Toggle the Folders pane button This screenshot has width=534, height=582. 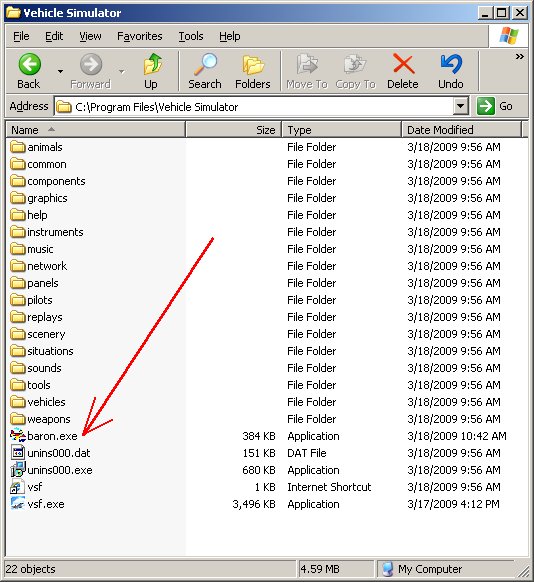coord(253,71)
